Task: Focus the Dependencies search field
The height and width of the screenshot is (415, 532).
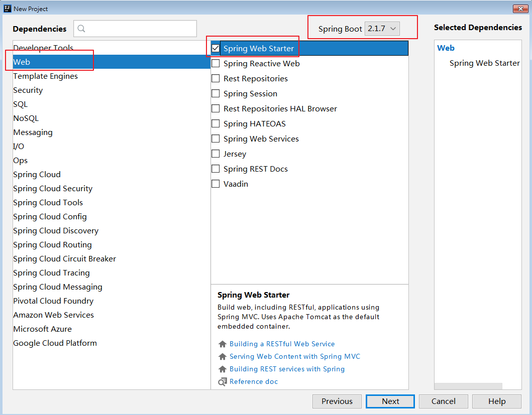Action: pyautogui.click(x=135, y=29)
